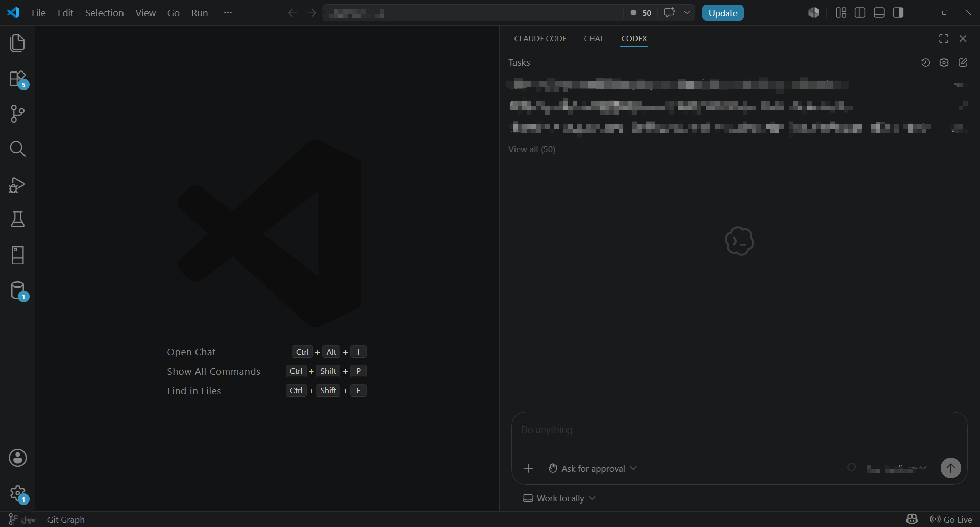Viewport: 980px width, 527px height.
Task: Open the Extensions view with 5 badge
Action: pyautogui.click(x=17, y=80)
